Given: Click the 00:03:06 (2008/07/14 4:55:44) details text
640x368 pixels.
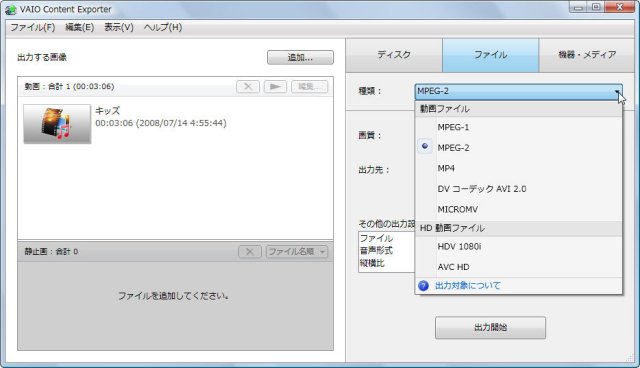Looking at the screenshot, I should [x=161, y=123].
